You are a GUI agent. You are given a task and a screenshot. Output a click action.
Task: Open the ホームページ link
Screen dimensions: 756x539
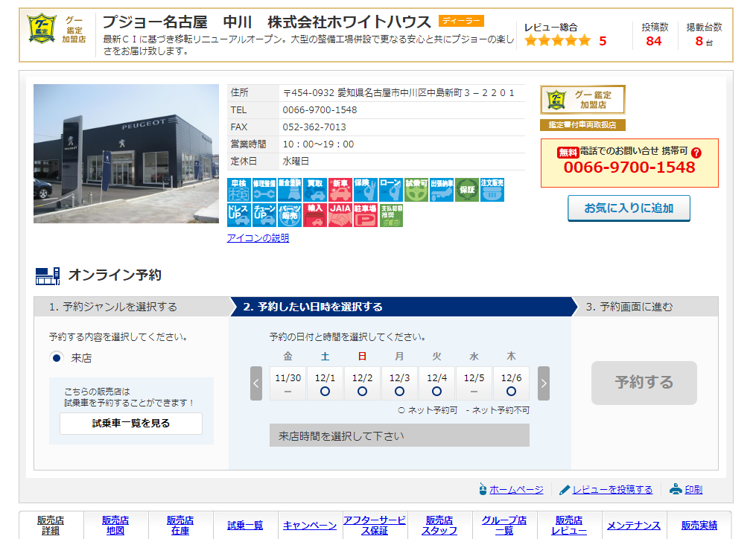pos(516,490)
